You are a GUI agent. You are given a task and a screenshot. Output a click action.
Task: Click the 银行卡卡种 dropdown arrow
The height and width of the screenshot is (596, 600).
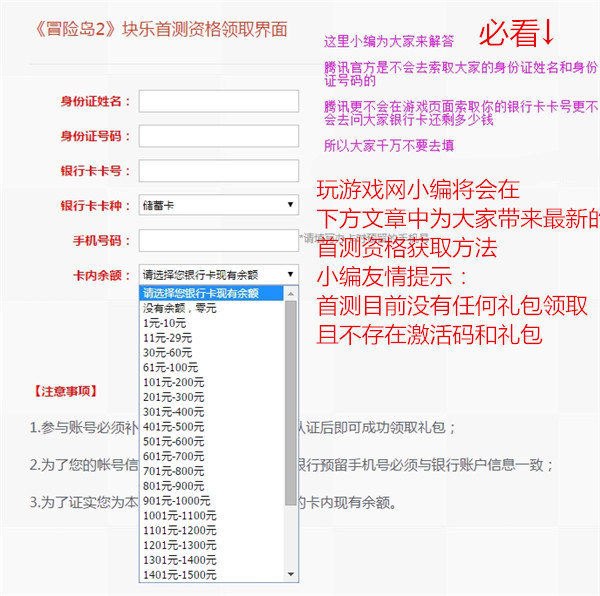coord(290,205)
